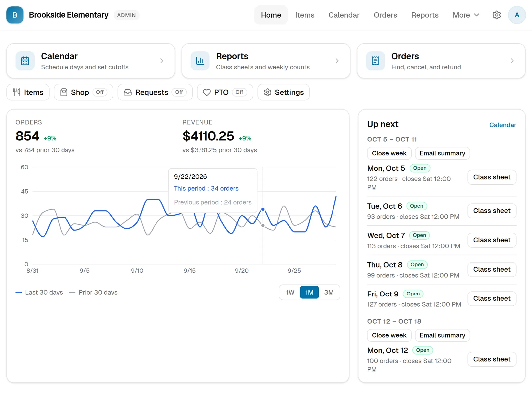
Task: Open Calendar card via its chevron arrow
Action: pyautogui.click(x=162, y=61)
